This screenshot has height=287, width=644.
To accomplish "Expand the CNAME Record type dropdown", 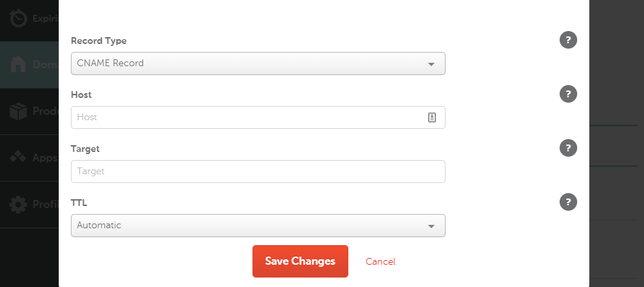I will coord(257,63).
